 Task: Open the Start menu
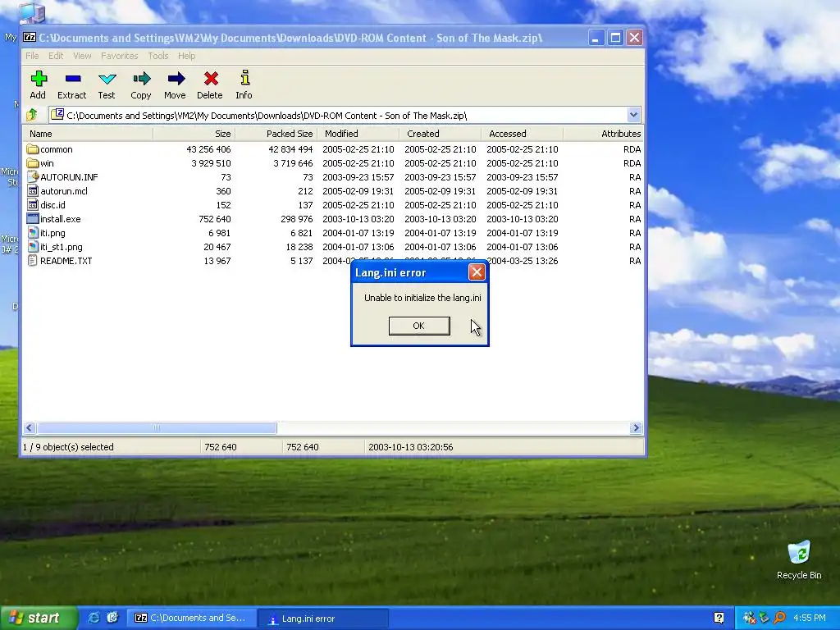point(39,618)
